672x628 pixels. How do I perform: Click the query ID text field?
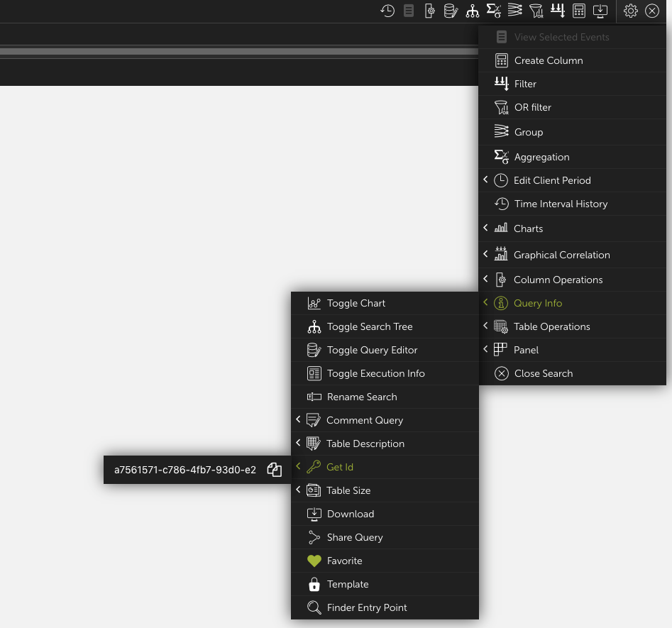(x=184, y=470)
